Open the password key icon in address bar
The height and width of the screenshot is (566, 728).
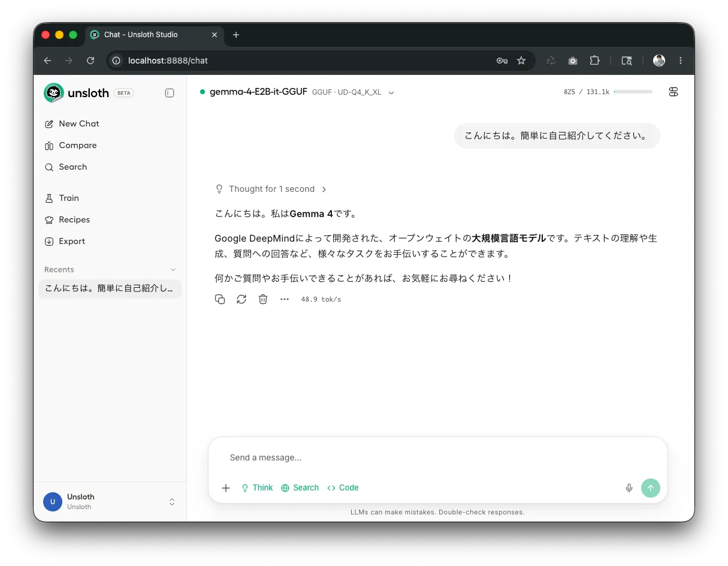pyautogui.click(x=502, y=61)
